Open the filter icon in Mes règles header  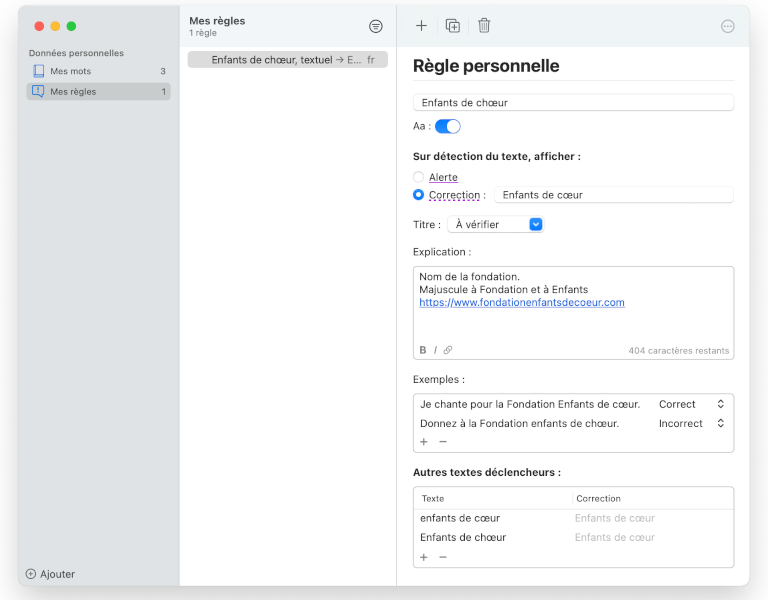point(376,26)
